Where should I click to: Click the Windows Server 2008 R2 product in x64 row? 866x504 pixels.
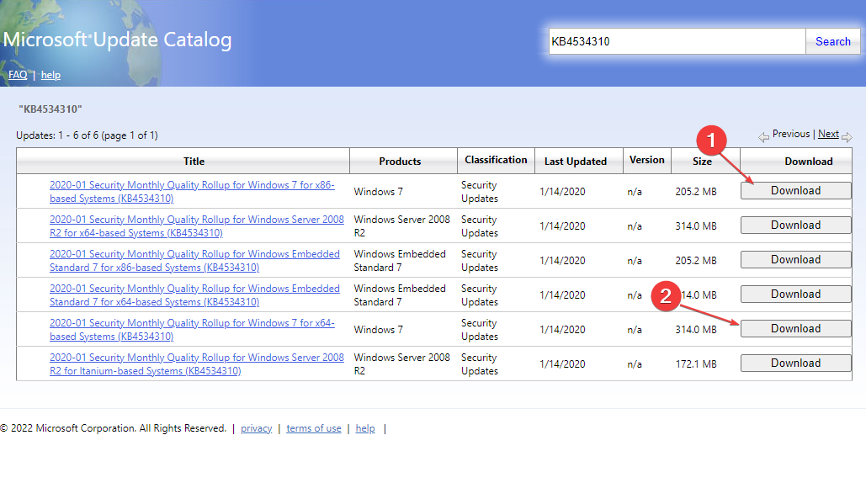[402, 225]
